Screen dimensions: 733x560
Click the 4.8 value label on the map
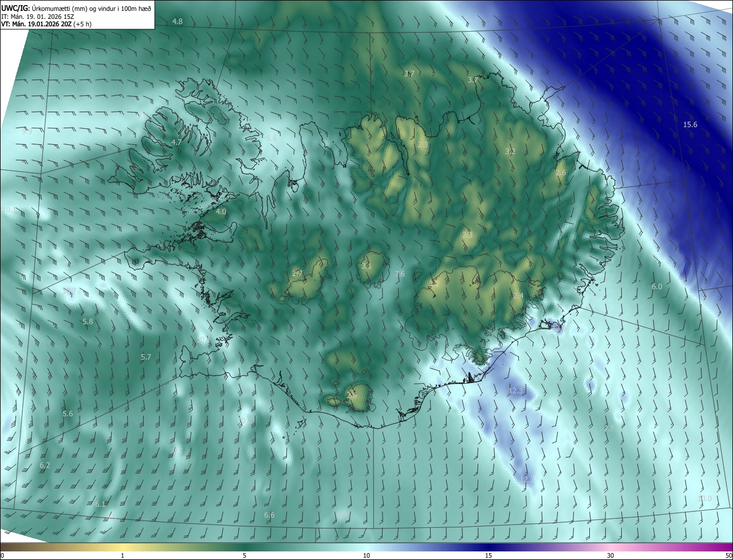tap(178, 21)
